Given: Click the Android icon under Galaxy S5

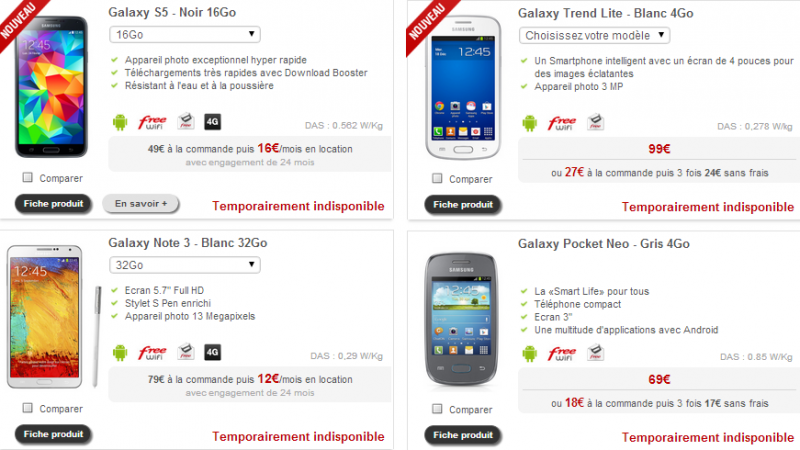Looking at the screenshot, I should [x=120, y=122].
